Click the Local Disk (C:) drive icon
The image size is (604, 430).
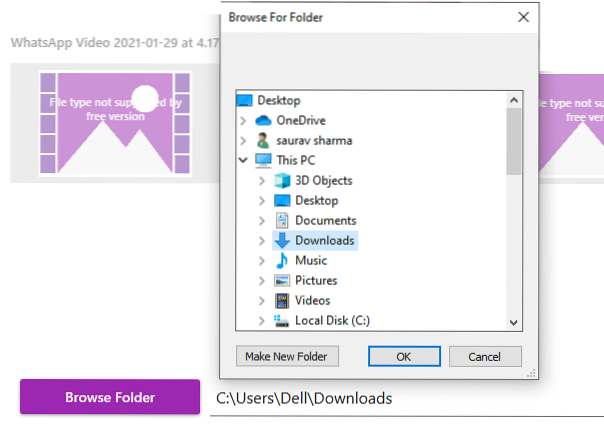click(282, 320)
